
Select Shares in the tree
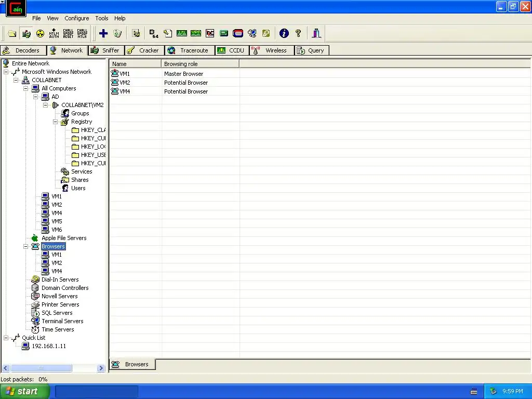(x=79, y=180)
